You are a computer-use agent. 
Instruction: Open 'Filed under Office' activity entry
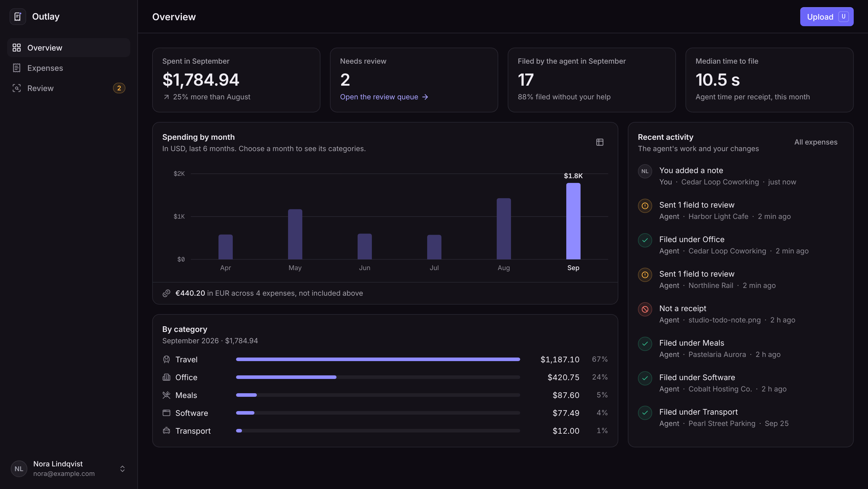(740, 245)
